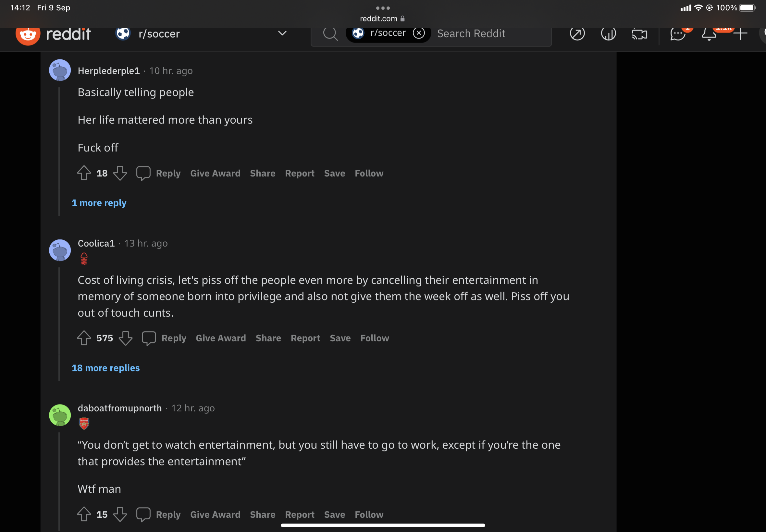Open the r/soccer community dropdown chevron
766x532 pixels.
[x=282, y=33]
